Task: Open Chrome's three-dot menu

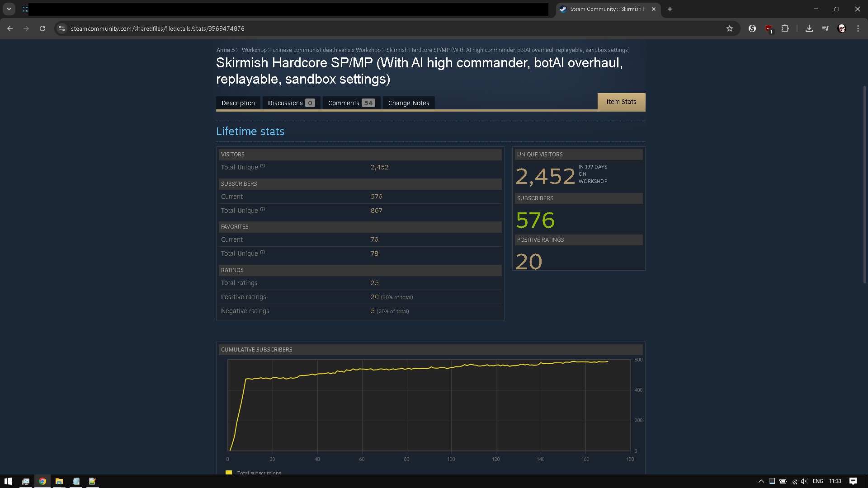Action: click(x=858, y=28)
